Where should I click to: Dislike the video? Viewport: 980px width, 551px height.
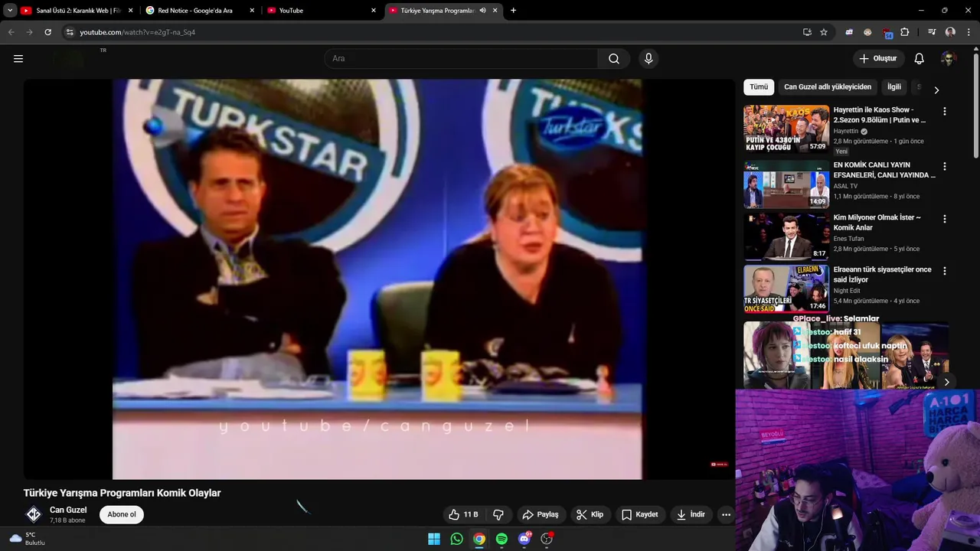pyautogui.click(x=498, y=514)
